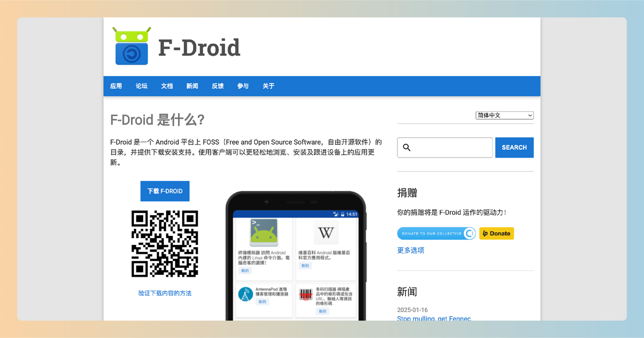The image size is (644, 338).
Task: Click the SEARCH button
Action: pyautogui.click(x=514, y=147)
